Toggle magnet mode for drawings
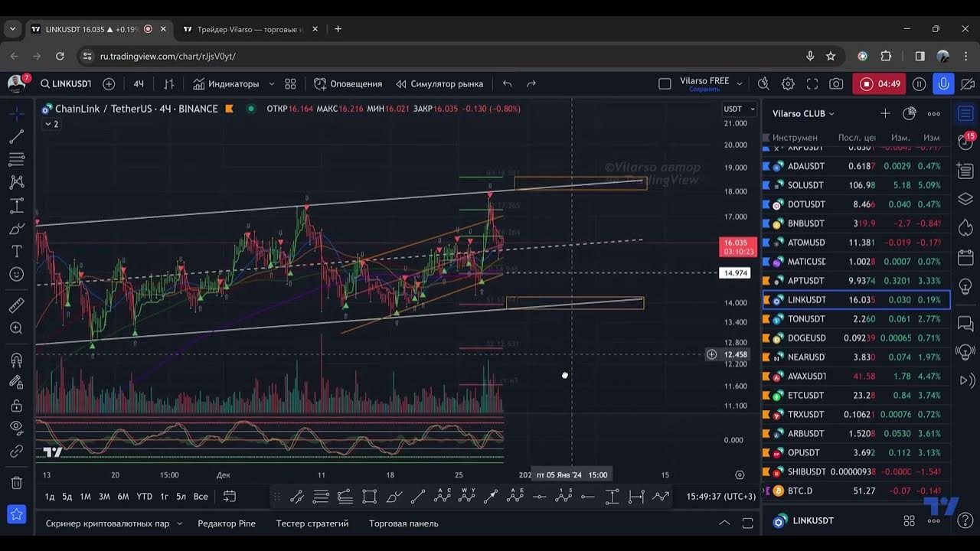The image size is (980, 551). pyautogui.click(x=16, y=360)
